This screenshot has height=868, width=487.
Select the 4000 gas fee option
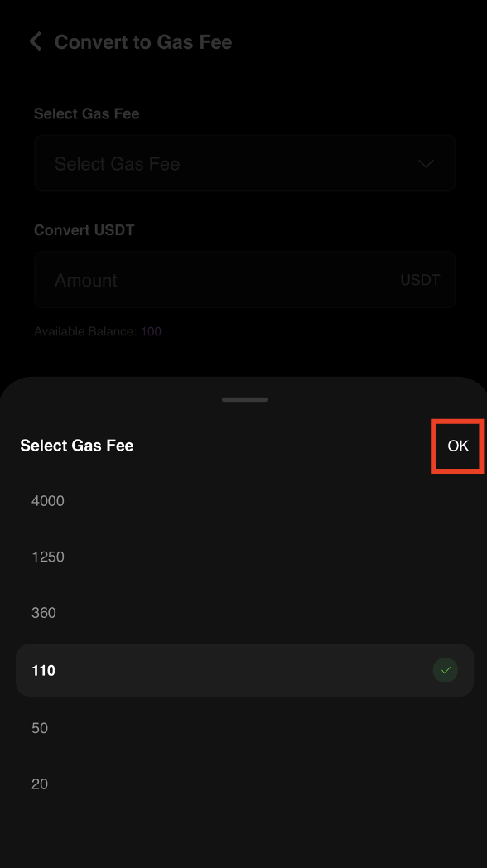pyautogui.click(x=48, y=500)
